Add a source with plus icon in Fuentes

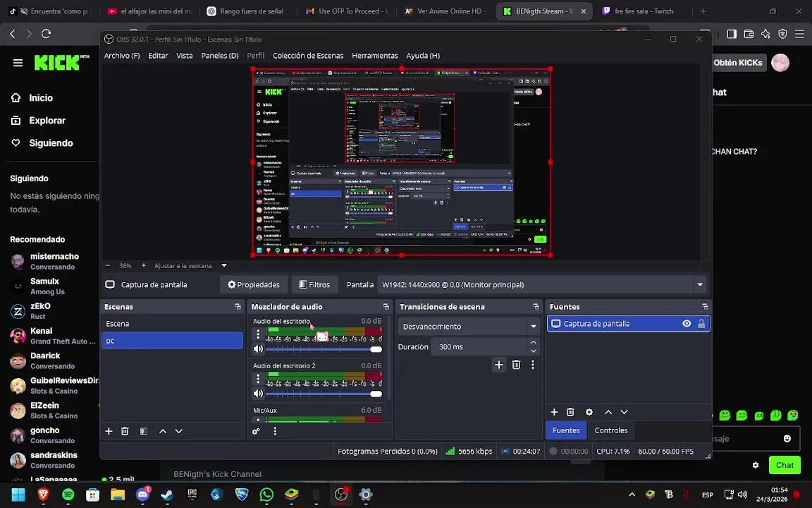click(554, 412)
